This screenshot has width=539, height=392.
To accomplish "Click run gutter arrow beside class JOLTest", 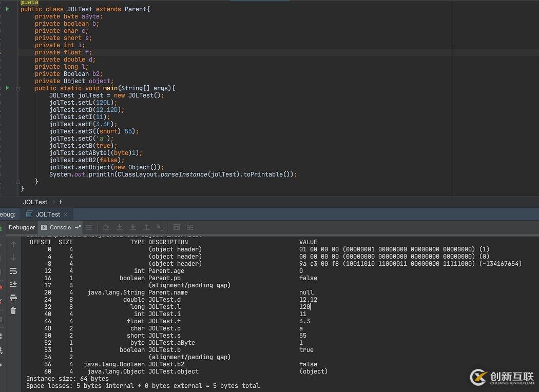I will coord(7,9).
